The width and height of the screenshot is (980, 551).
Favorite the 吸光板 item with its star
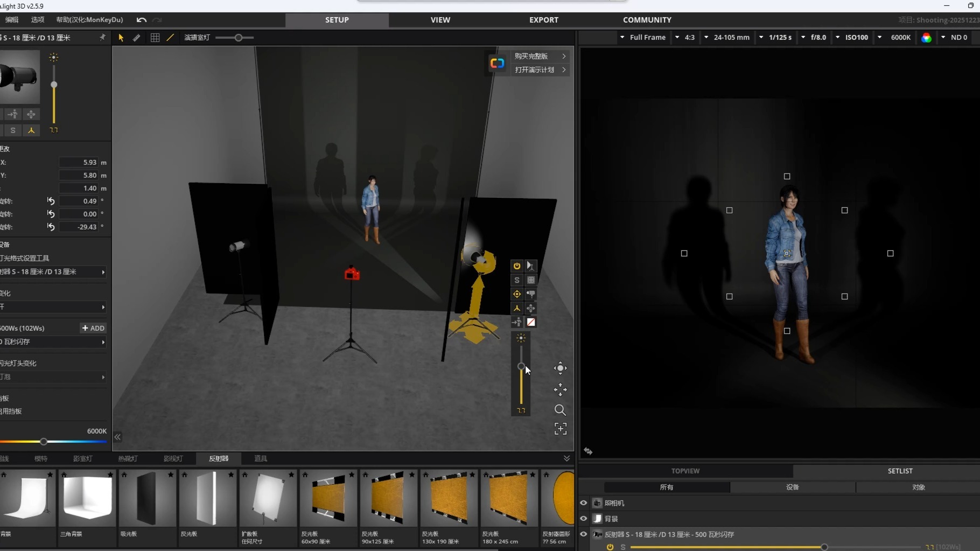171,475
